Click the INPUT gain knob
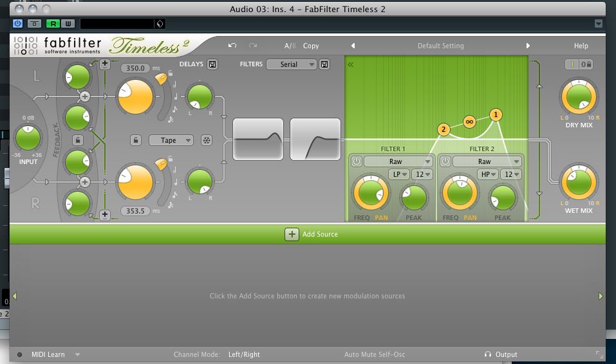The height and width of the screenshot is (364, 616). click(x=28, y=138)
